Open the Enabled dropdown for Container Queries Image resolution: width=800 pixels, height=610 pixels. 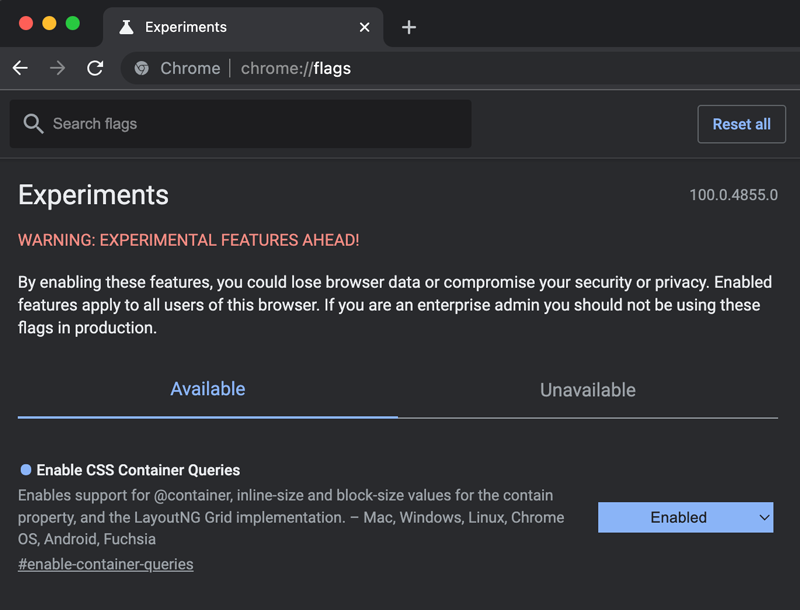(685, 517)
